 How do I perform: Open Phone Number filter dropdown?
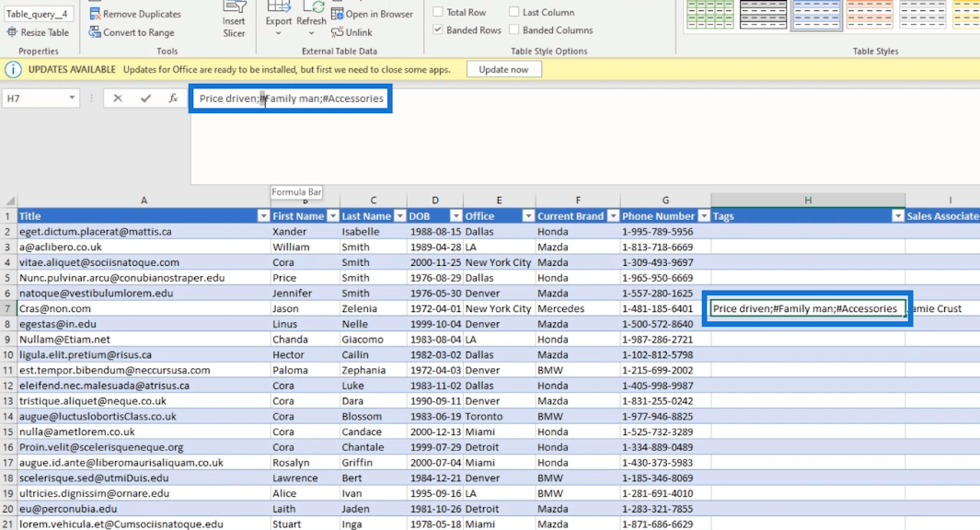704,216
